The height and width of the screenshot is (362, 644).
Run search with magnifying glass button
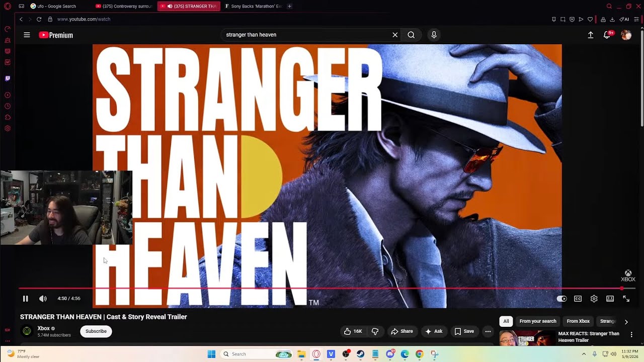click(411, 35)
